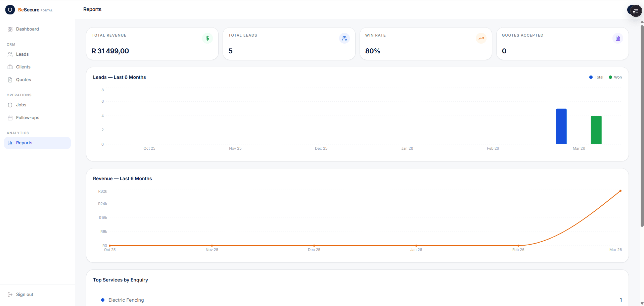Click the document icon on Quotes Accepted card

tap(618, 38)
